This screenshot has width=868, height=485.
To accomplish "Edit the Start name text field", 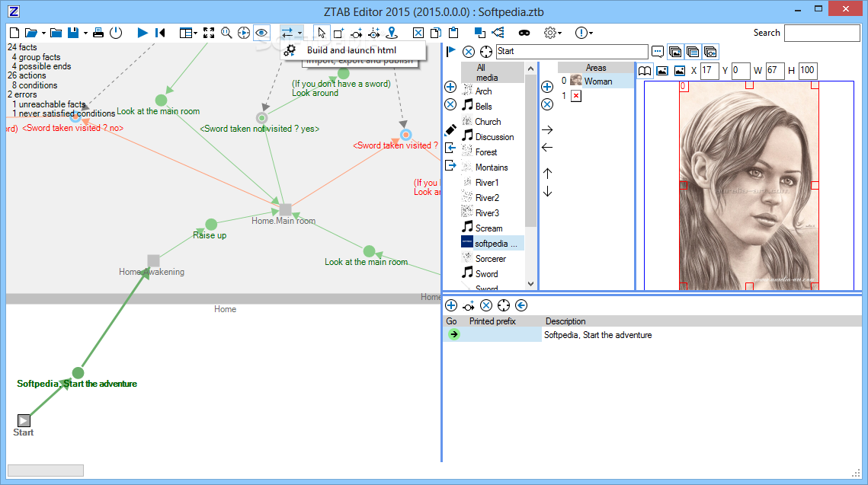I will tap(572, 52).
